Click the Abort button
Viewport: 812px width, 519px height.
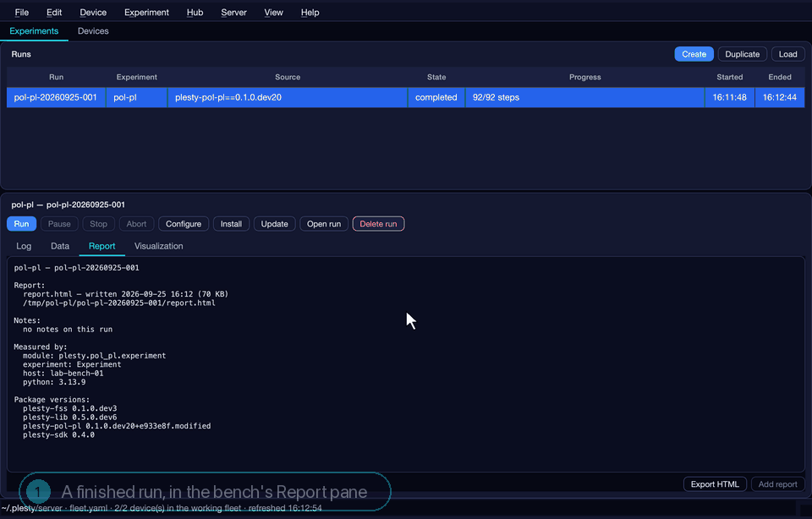[136, 224]
